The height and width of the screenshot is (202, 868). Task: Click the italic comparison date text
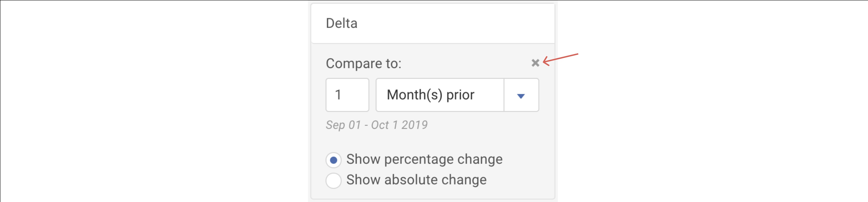coord(376,125)
